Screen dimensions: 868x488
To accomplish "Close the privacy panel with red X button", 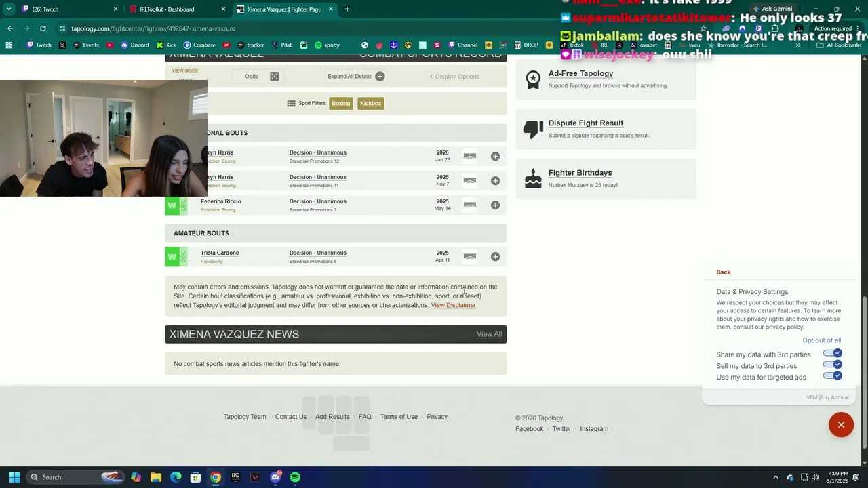I will click(841, 425).
